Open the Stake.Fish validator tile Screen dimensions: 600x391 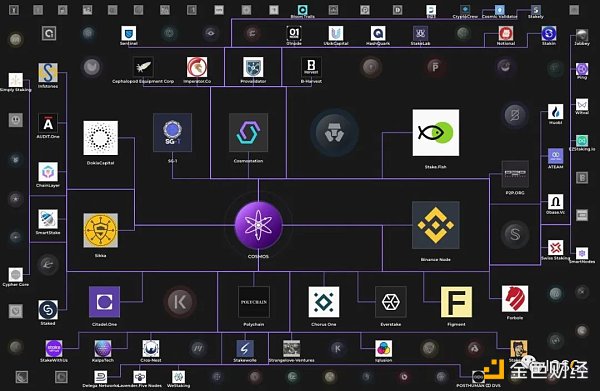coord(435,132)
